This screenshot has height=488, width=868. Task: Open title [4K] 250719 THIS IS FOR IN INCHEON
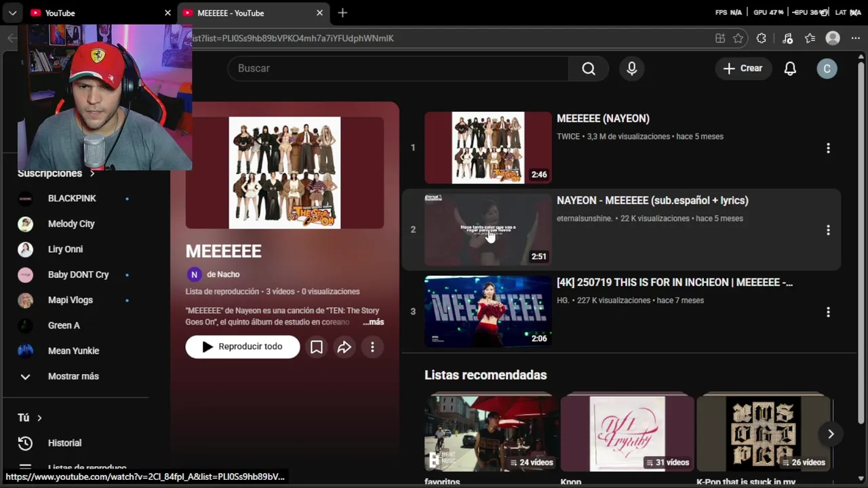(x=675, y=283)
